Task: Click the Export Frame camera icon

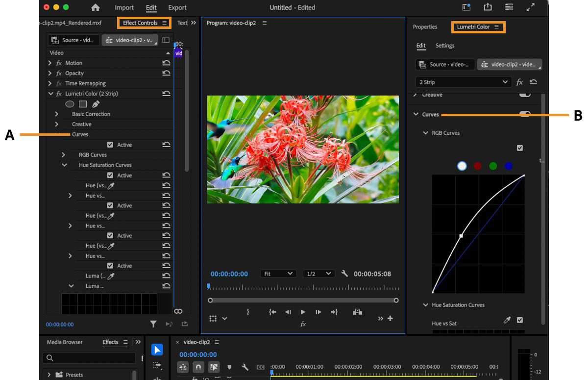Action: click(358, 312)
